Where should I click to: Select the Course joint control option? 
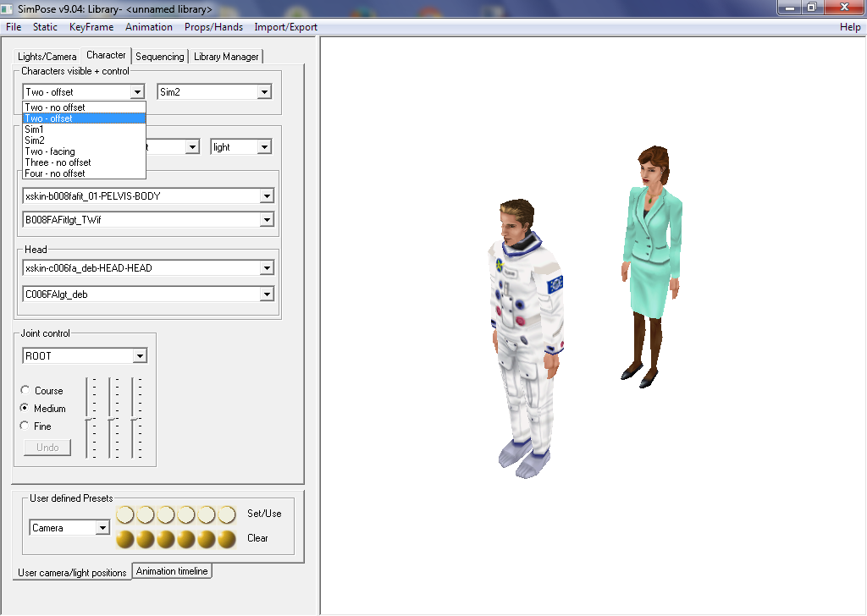[x=25, y=391]
